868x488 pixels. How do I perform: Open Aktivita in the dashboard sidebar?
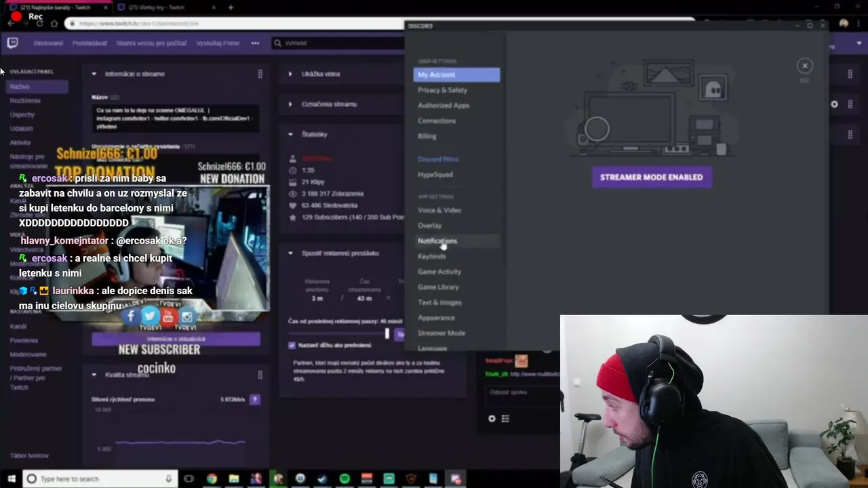coord(20,143)
